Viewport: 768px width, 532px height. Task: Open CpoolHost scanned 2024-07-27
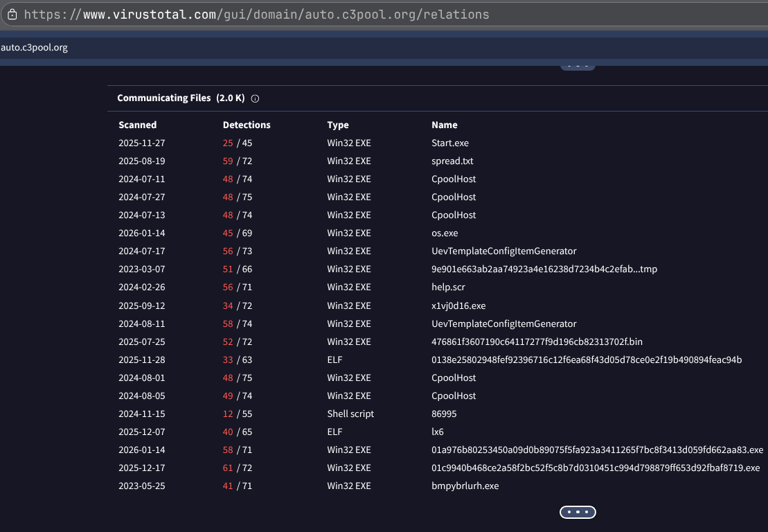454,197
